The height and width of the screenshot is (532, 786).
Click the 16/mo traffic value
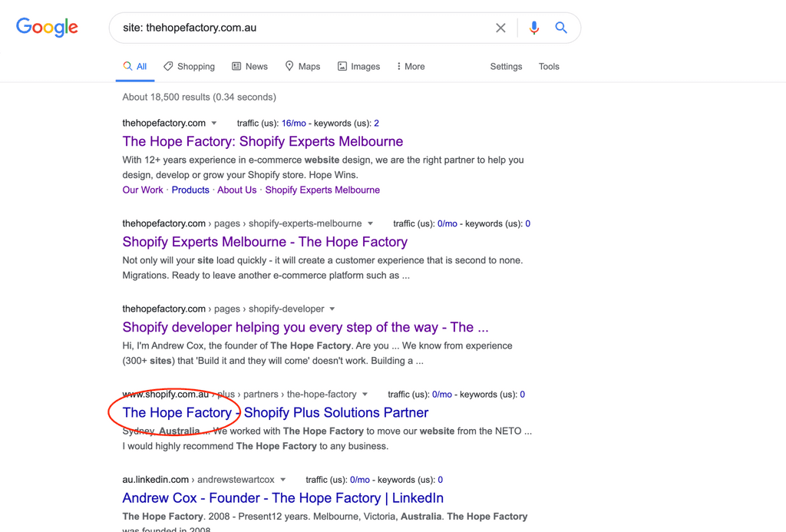click(x=294, y=124)
